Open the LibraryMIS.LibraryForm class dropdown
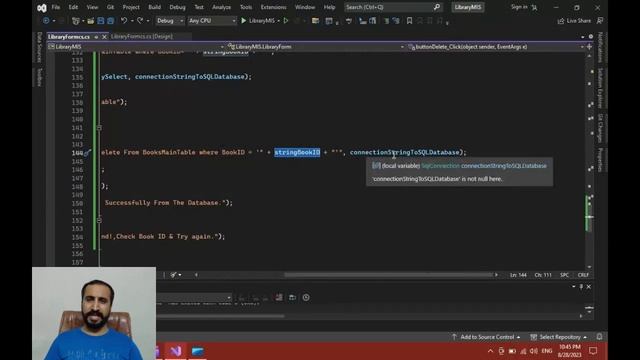The width and height of the screenshot is (640, 360). 316,47
